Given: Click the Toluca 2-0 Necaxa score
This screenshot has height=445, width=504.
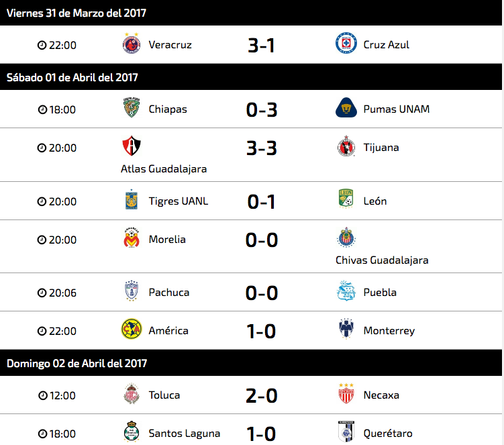Looking at the screenshot, I should click(261, 396).
